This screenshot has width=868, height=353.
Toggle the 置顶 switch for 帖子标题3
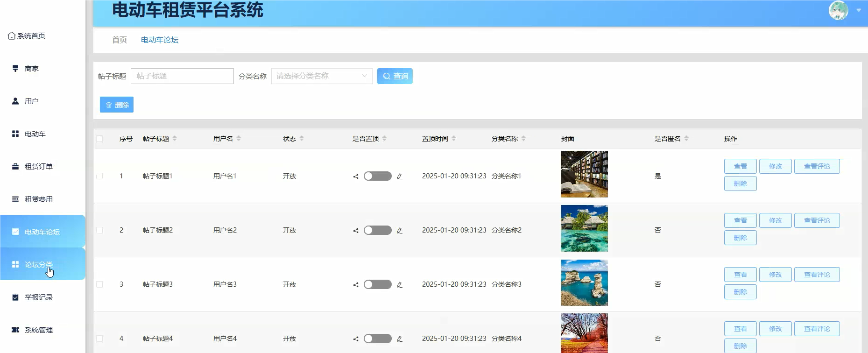(x=378, y=284)
